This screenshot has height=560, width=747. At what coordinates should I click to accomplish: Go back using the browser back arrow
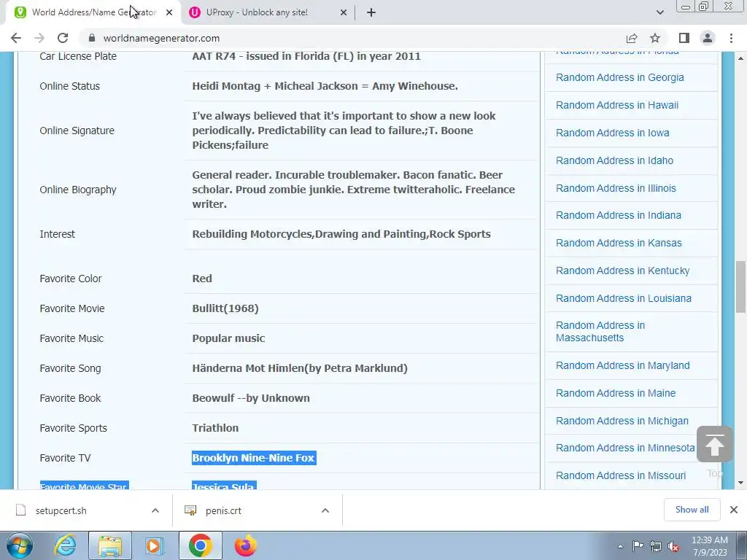(16, 38)
